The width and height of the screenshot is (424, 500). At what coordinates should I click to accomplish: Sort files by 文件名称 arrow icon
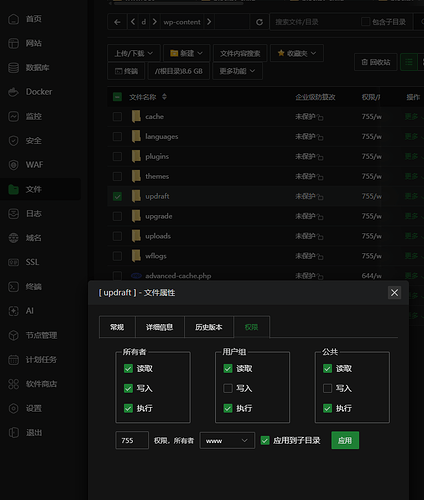point(164,97)
